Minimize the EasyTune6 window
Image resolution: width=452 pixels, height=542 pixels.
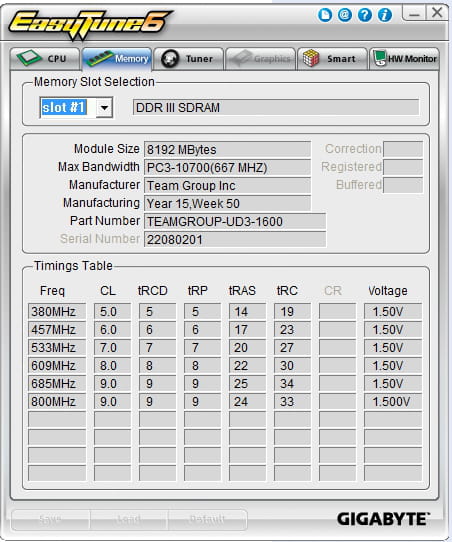pyautogui.click(x=414, y=13)
